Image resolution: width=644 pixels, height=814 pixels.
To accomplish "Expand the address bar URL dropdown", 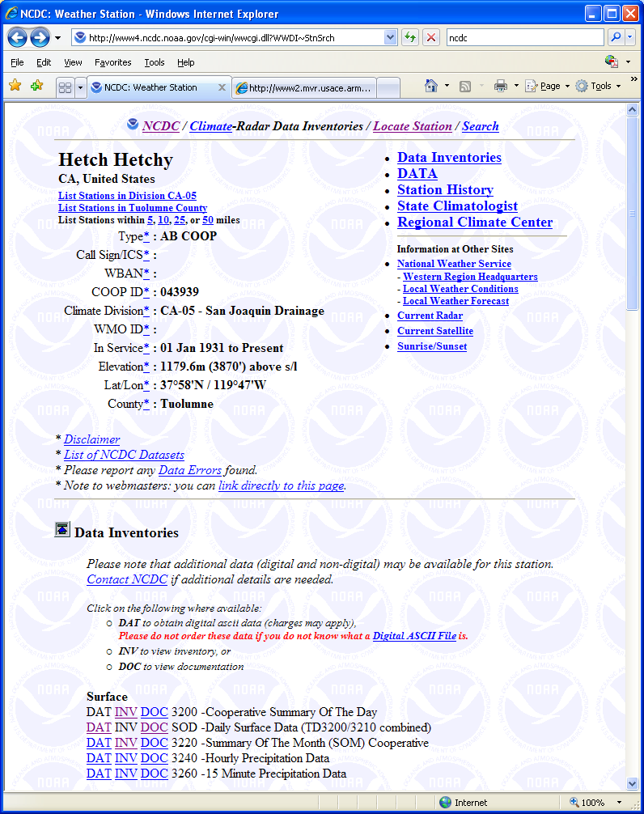I will [390, 38].
